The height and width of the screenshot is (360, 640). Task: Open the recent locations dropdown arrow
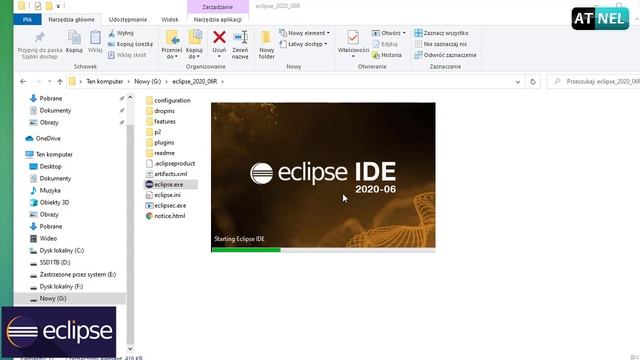coord(49,82)
